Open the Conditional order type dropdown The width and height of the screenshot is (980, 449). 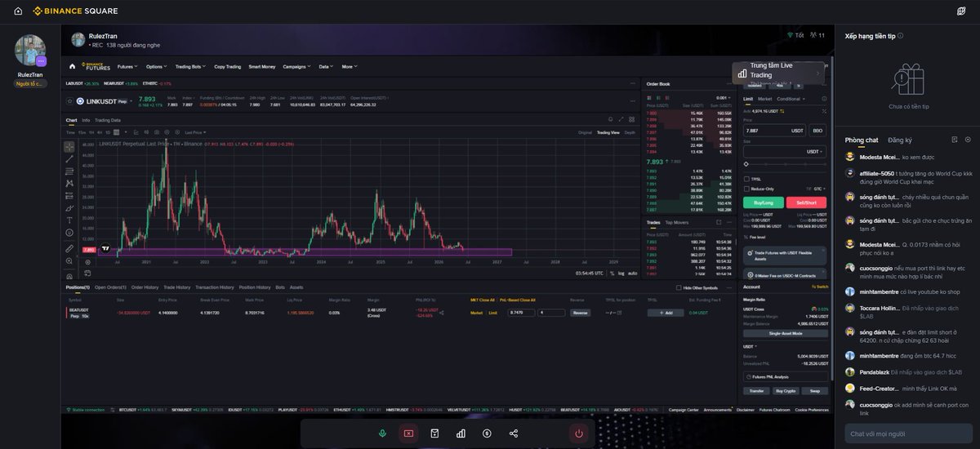[791, 99]
